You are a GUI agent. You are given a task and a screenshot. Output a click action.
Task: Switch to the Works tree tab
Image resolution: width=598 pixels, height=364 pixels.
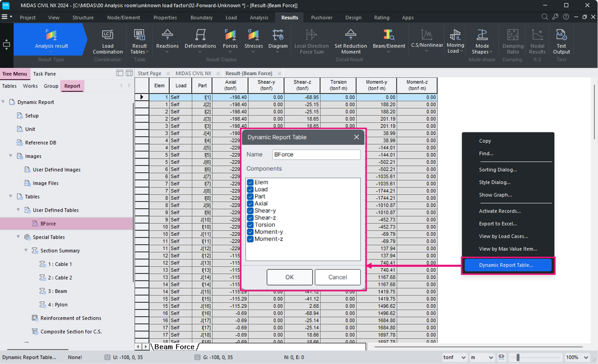click(x=30, y=86)
